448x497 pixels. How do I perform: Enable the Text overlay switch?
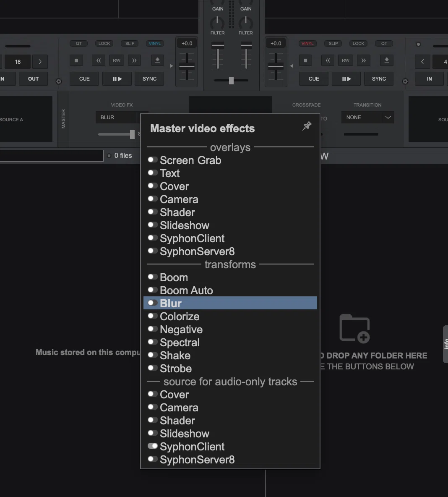point(153,173)
